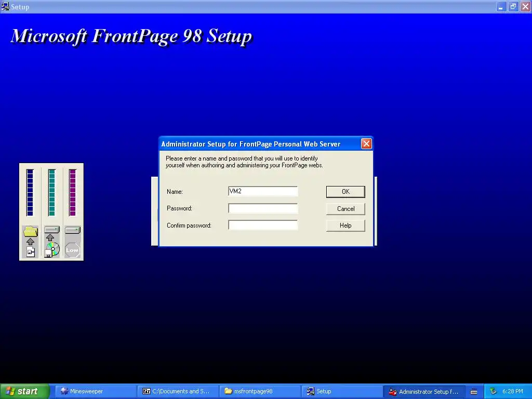
Task: Click the drive icon above the CD
Action: [52, 230]
